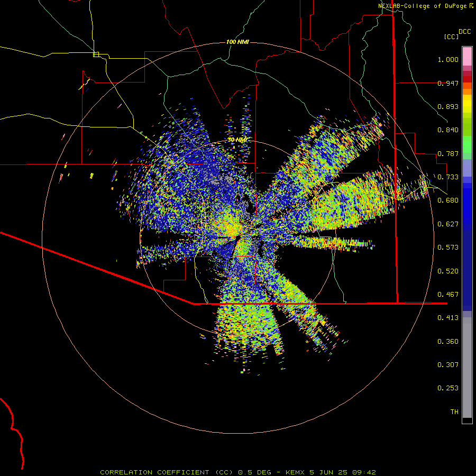Click the 0.680 scale value
Screen dimensions: 476x476
tap(448, 200)
